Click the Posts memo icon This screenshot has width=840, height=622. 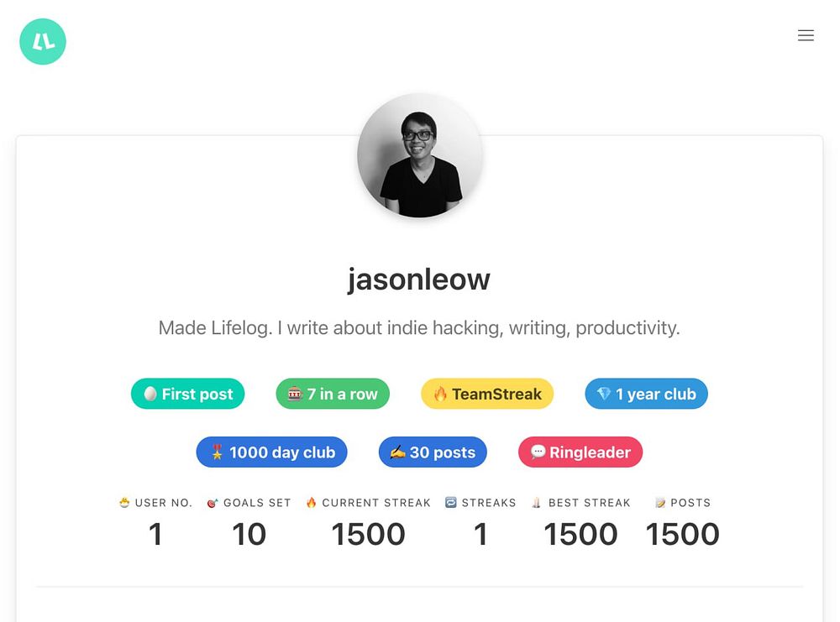point(660,503)
